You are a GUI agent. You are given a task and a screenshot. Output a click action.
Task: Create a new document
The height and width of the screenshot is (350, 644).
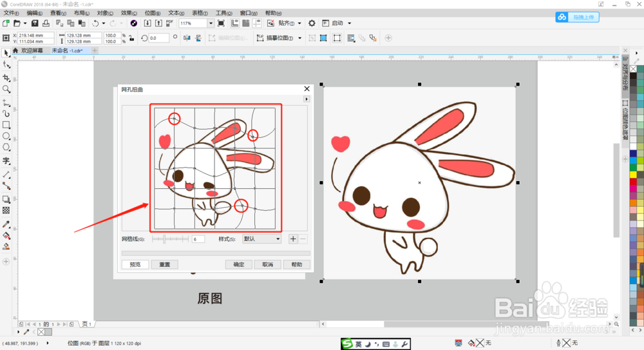coord(6,23)
